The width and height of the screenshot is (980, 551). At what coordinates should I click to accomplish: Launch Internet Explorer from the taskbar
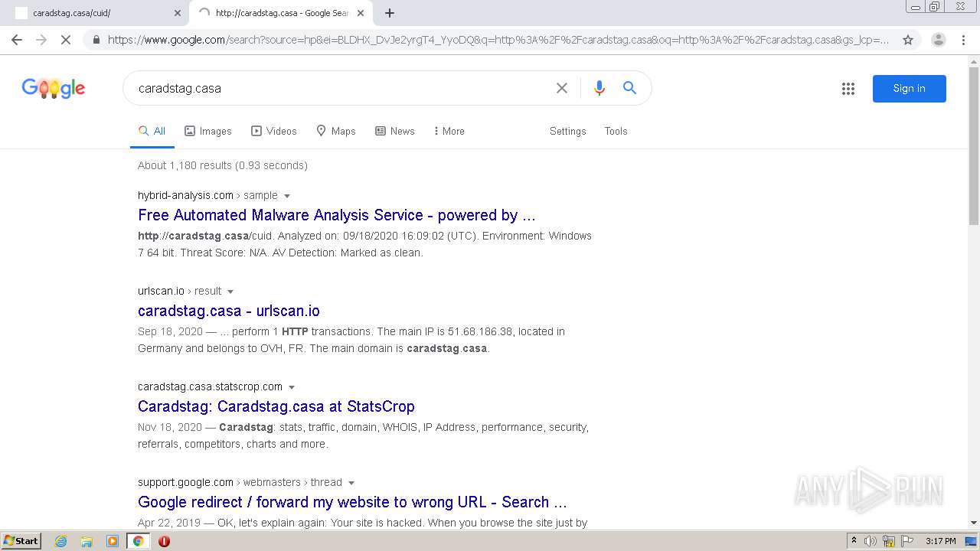[61, 541]
